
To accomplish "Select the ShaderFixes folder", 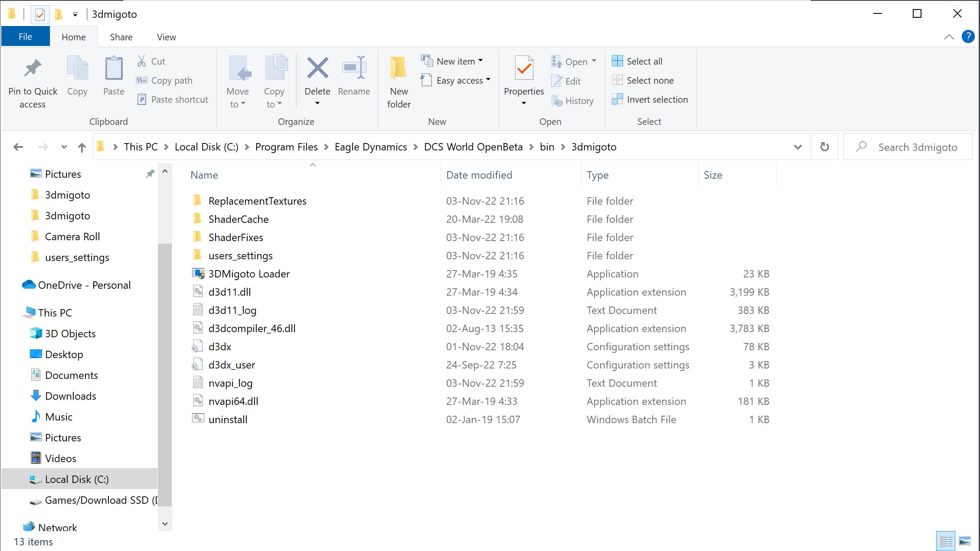I will (x=235, y=237).
